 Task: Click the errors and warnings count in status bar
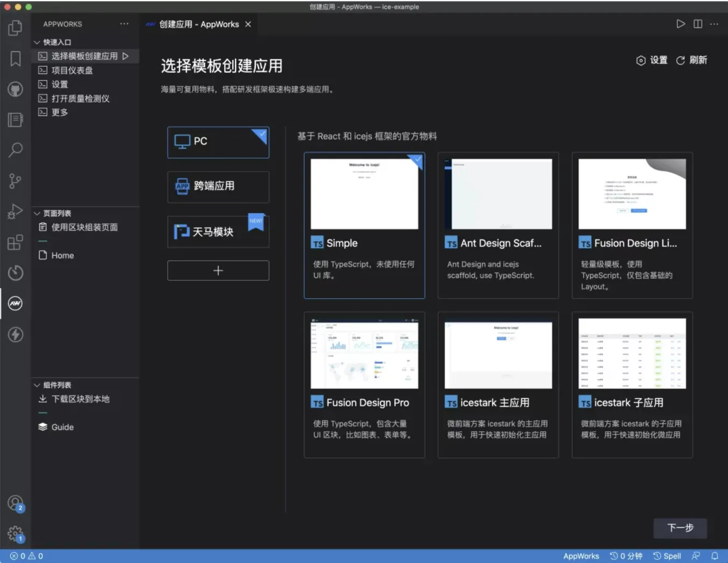(x=26, y=556)
